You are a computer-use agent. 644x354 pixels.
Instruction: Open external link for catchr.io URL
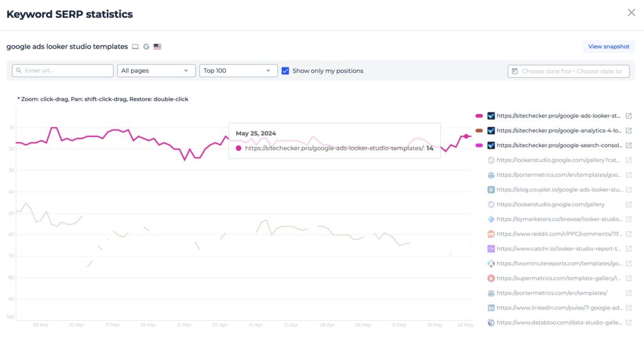pyautogui.click(x=628, y=249)
